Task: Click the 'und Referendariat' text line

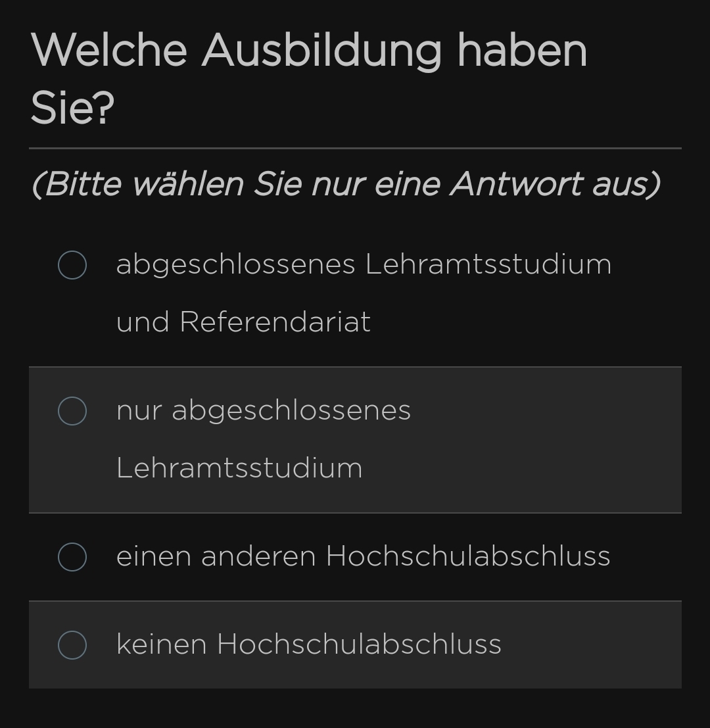Action: 243,322
